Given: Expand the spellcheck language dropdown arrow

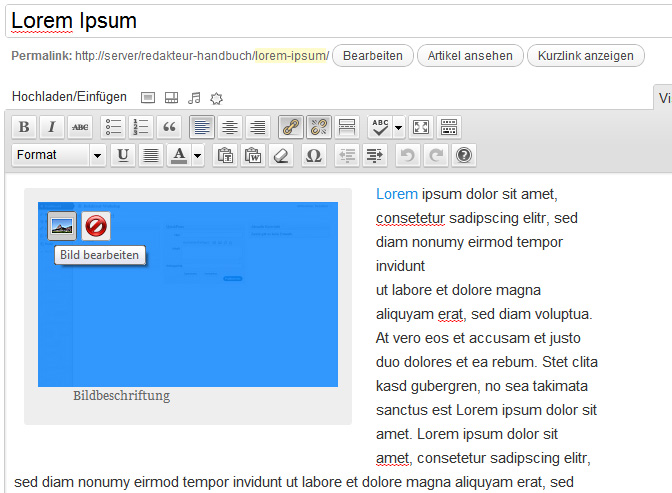Looking at the screenshot, I should coord(399,127).
